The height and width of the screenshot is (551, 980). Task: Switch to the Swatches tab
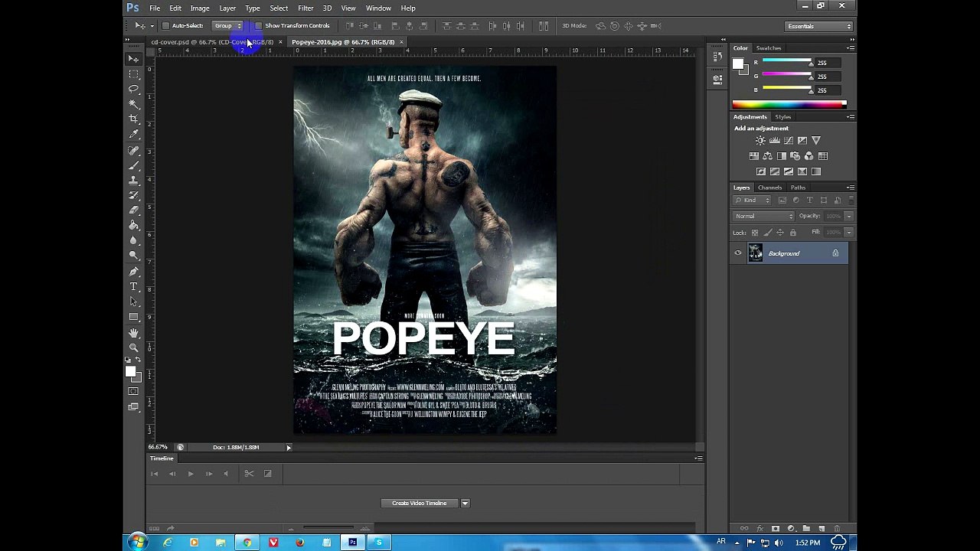coord(769,48)
